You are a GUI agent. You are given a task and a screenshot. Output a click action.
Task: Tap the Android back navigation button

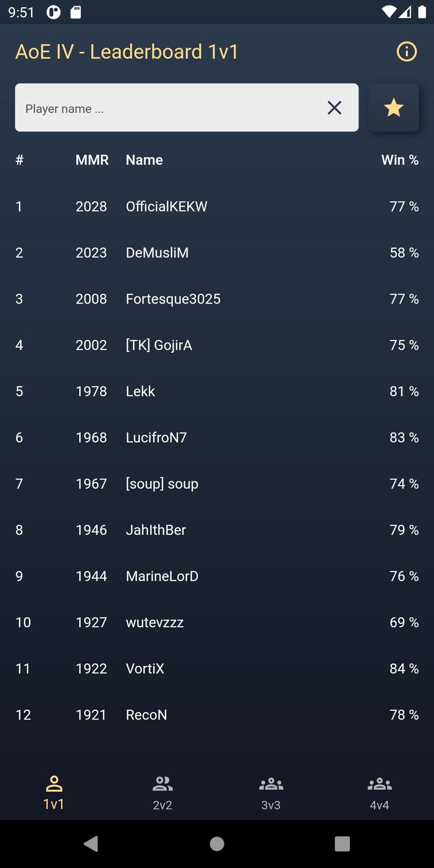click(x=91, y=844)
